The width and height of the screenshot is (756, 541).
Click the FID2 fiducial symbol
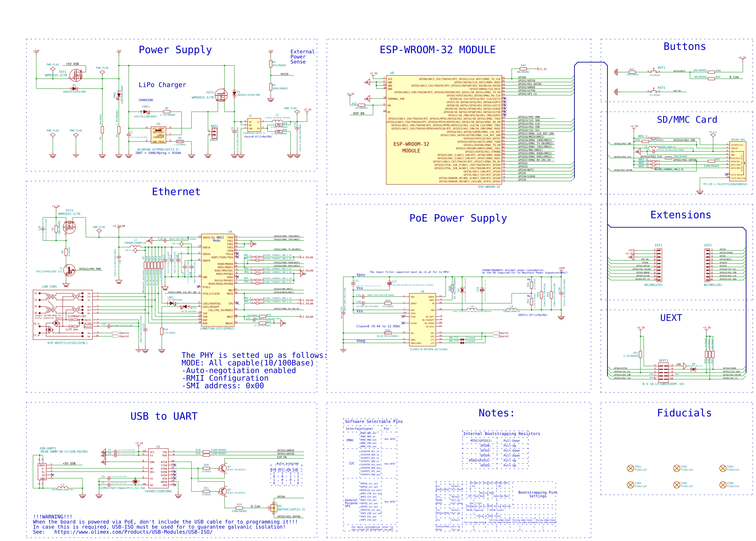(x=676, y=468)
